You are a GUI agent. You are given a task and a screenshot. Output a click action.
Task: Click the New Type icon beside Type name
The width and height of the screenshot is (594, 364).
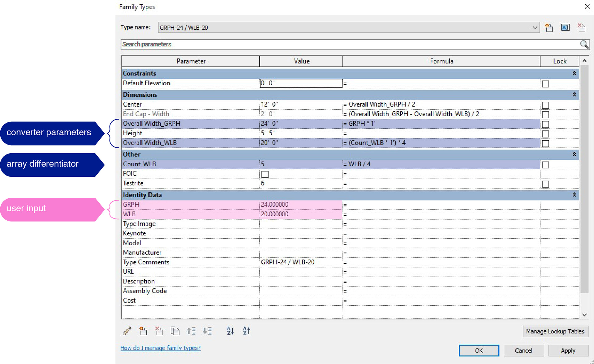pyautogui.click(x=549, y=28)
